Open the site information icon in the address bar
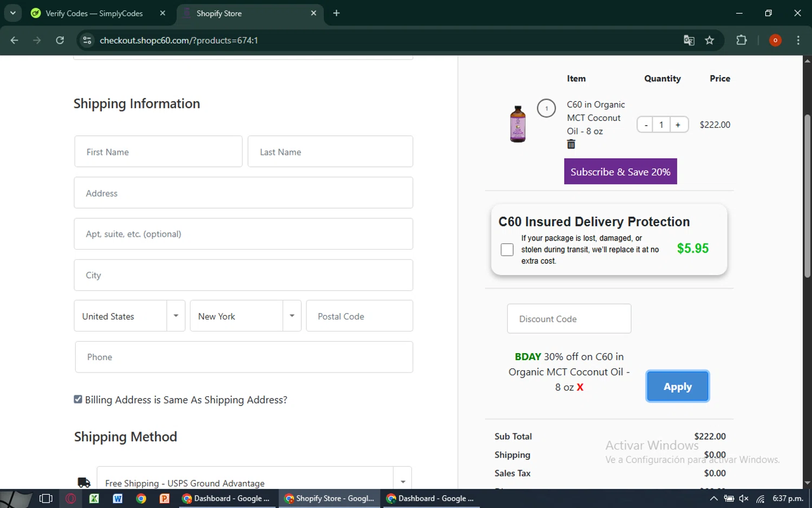 tap(87, 40)
